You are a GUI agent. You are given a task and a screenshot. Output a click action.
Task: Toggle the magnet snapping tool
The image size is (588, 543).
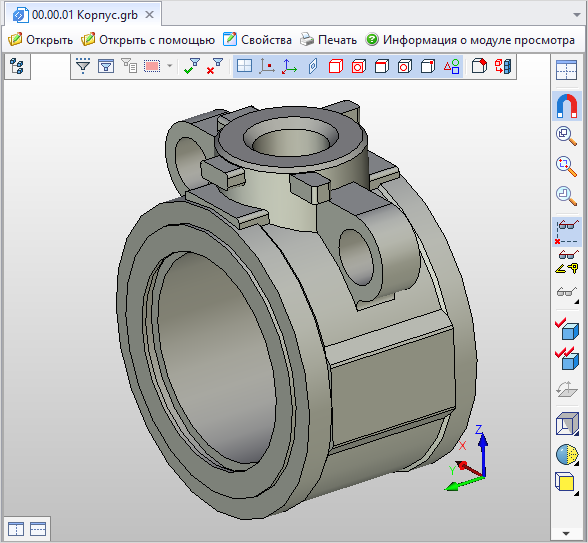(x=567, y=105)
